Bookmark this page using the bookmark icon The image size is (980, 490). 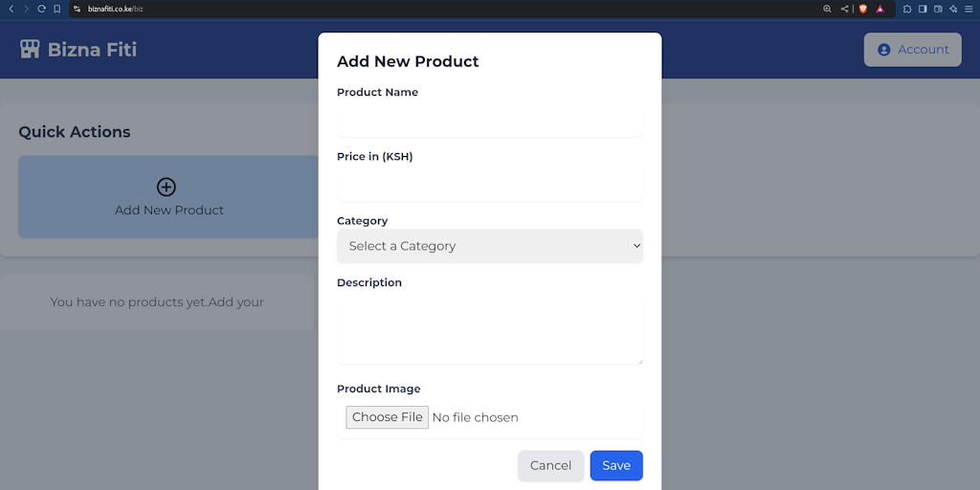(x=56, y=9)
